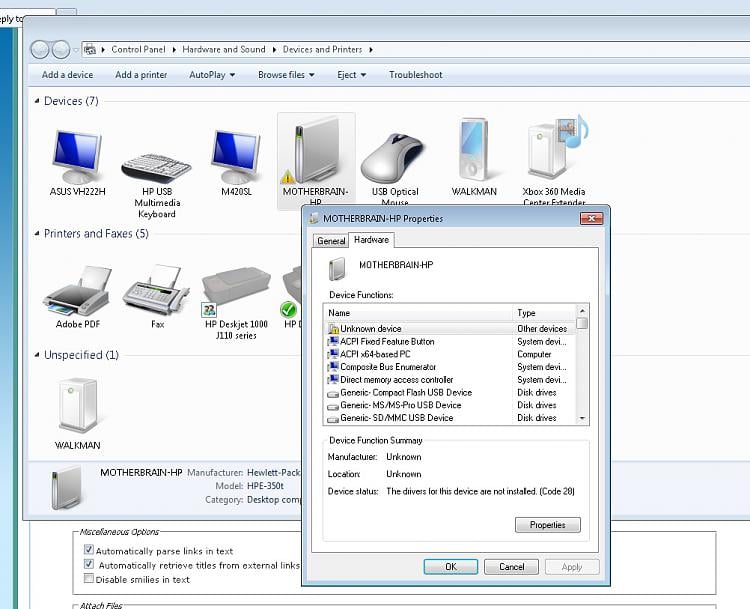
Task: Switch to the Hardware tab
Action: coord(371,240)
